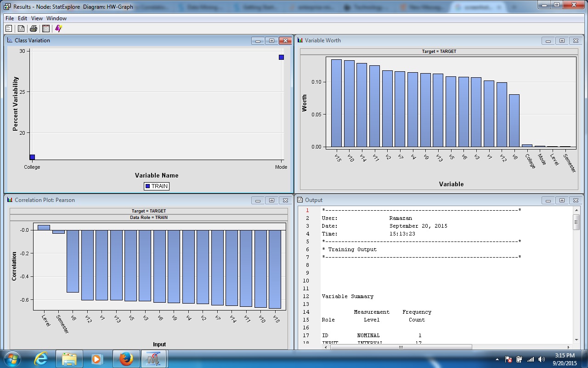Select the report document toolbar icon

pos(21,28)
